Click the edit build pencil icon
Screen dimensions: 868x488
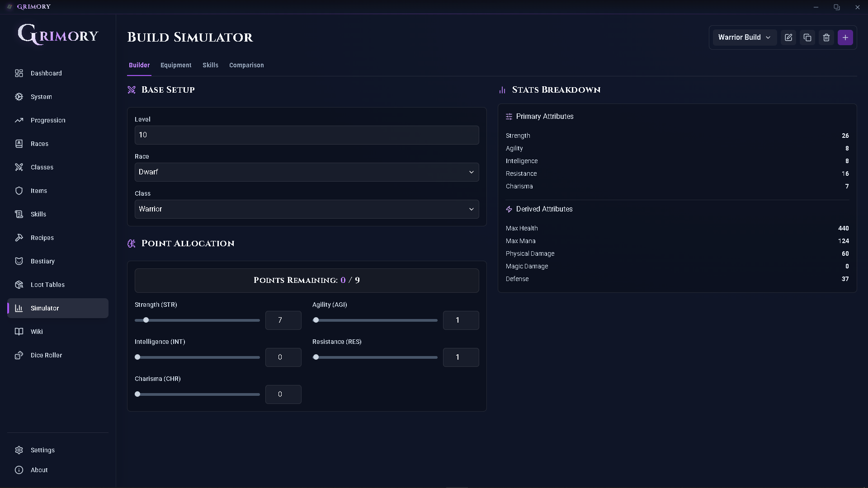pos(788,38)
